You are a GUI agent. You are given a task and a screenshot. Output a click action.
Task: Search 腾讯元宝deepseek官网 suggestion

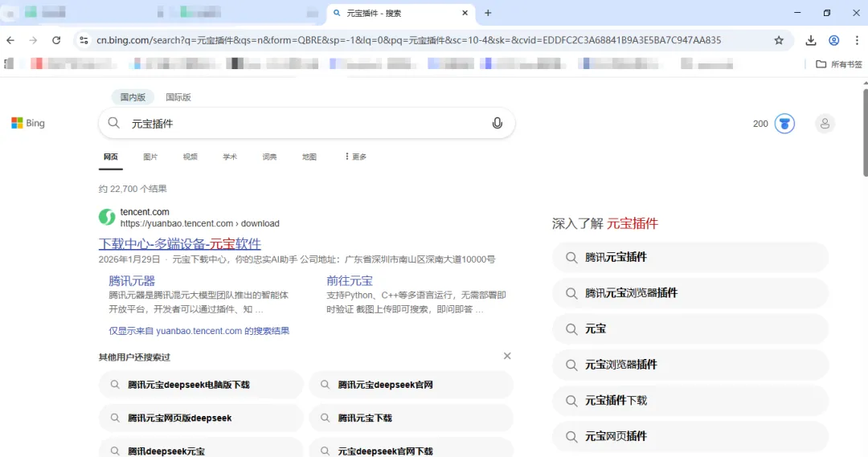[411, 385]
